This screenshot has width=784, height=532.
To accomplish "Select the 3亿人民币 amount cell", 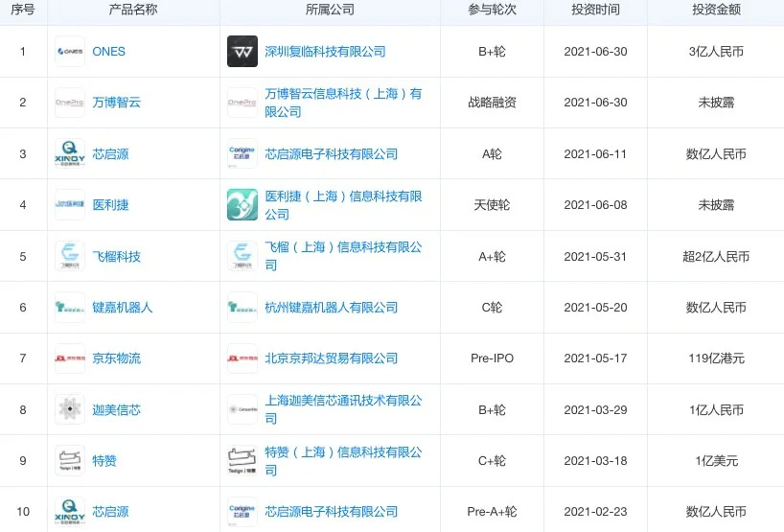I will click(716, 52).
